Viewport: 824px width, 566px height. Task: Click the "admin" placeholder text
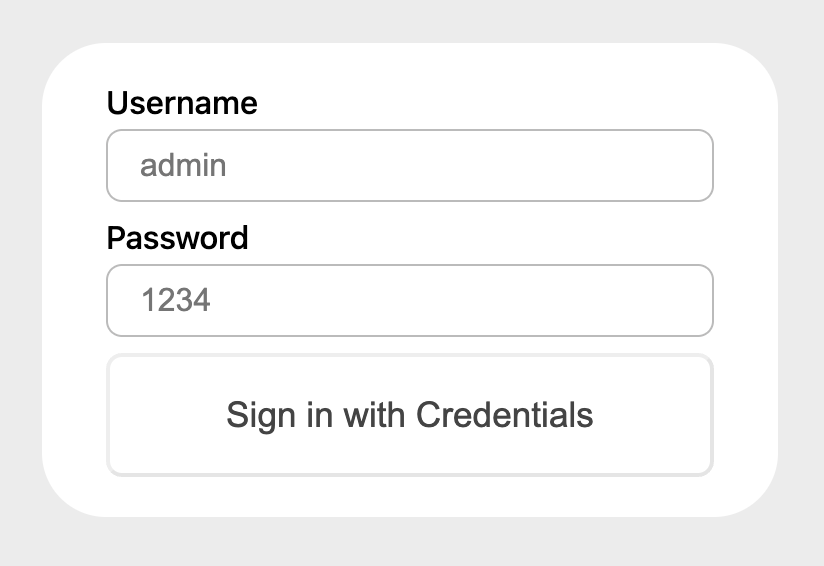pyautogui.click(x=183, y=166)
